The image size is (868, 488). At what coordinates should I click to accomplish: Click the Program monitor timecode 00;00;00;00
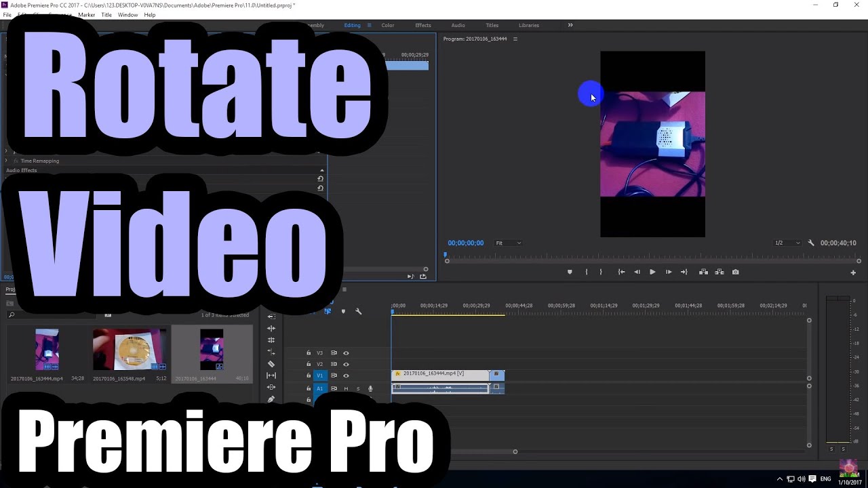(x=466, y=243)
